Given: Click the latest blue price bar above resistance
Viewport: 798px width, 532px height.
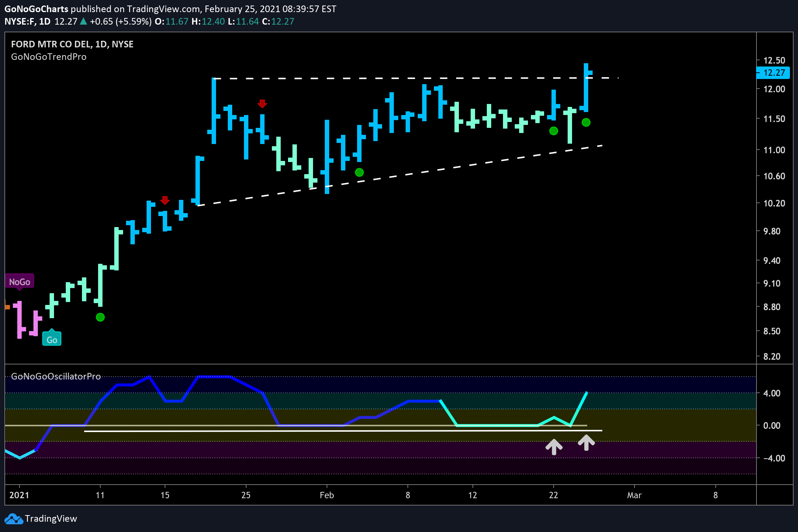Looking at the screenshot, I should [x=586, y=87].
